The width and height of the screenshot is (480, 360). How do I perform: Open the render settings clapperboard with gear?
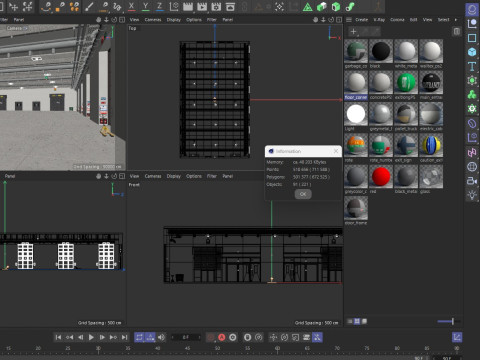216,6
